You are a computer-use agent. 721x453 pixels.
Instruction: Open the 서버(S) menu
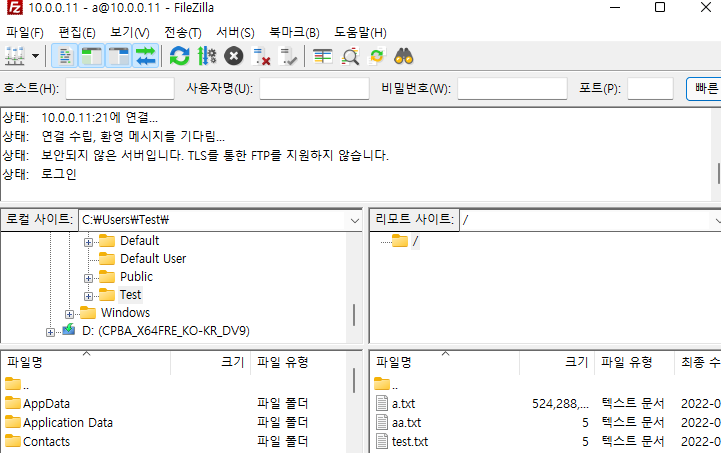[x=235, y=32]
